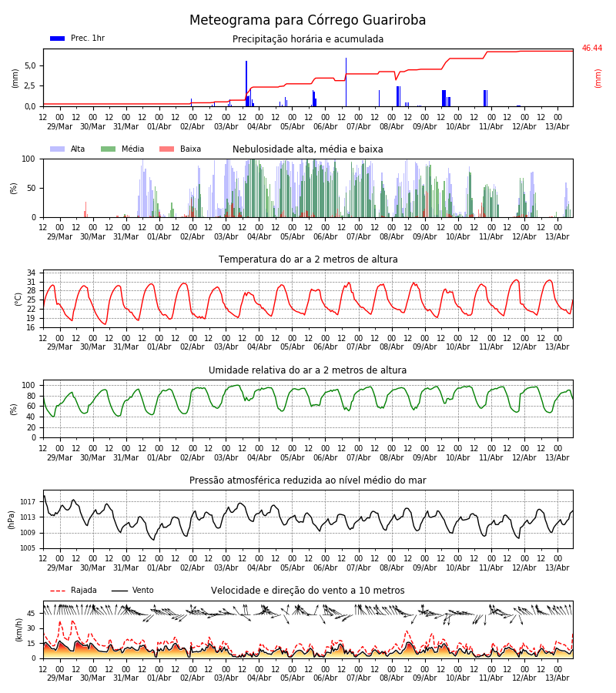Click the Temperatura do ar chart title
Screen dimensions: 616x693
tap(307, 259)
